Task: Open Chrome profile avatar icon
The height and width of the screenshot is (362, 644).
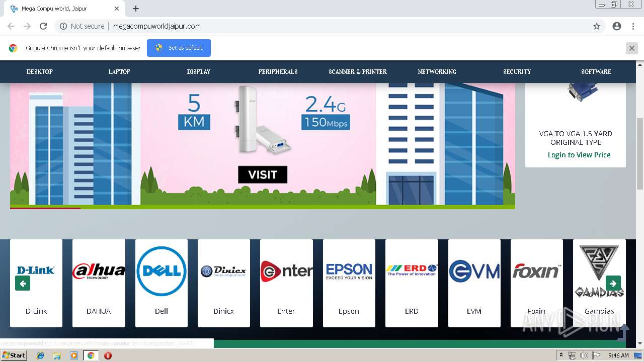Action: 617,26
